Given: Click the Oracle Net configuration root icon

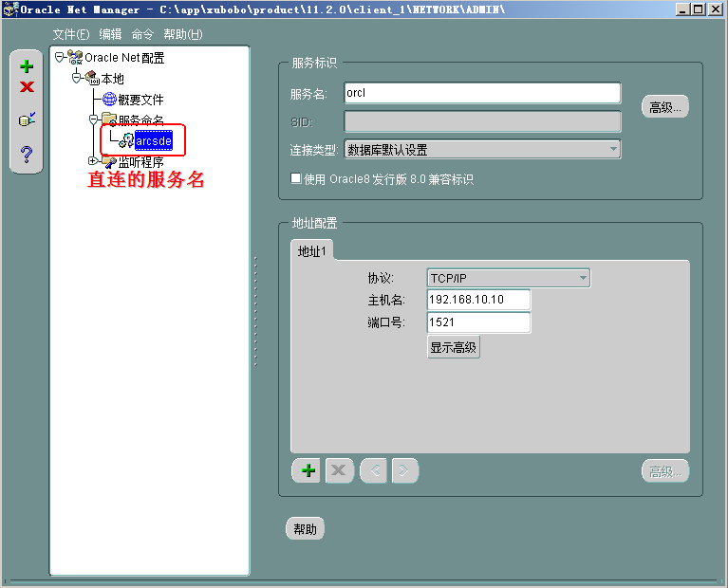Looking at the screenshot, I should pyautogui.click(x=75, y=57).
